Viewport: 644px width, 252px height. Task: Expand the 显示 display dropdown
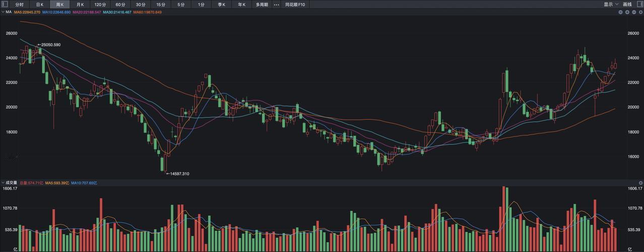tap(610, 4)
